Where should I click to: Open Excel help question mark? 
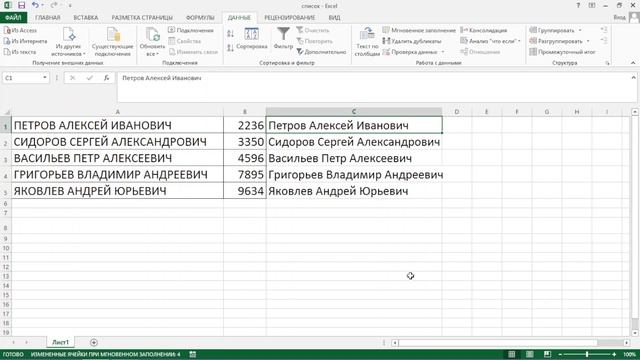[578, 6]
